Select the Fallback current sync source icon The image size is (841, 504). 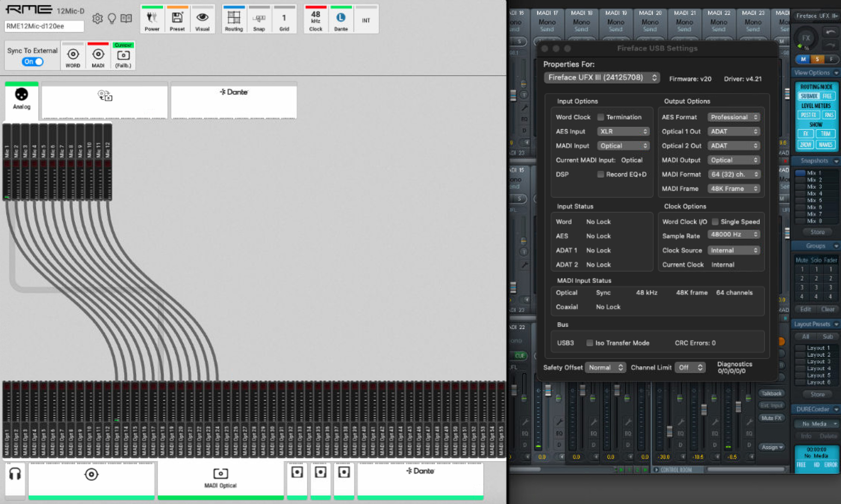[123, 56]
